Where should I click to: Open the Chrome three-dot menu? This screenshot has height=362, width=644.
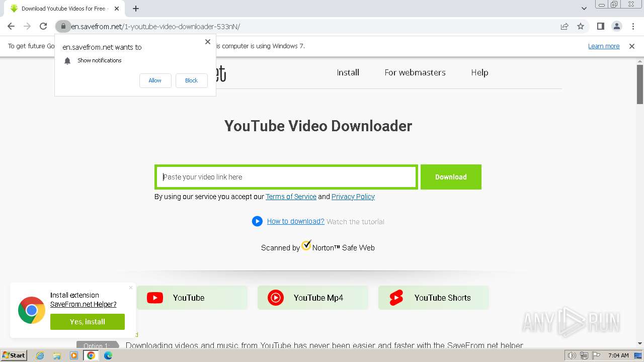pyautogui.click(x=633, y=26)
